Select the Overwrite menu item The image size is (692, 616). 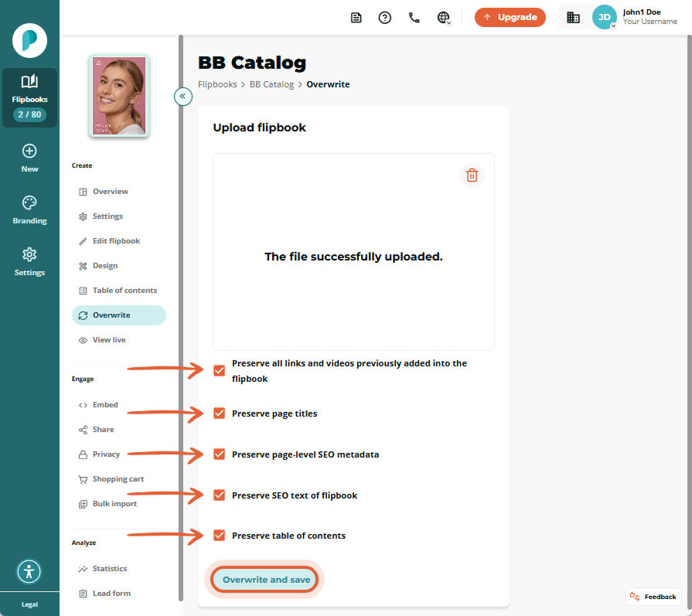point(119,315)
